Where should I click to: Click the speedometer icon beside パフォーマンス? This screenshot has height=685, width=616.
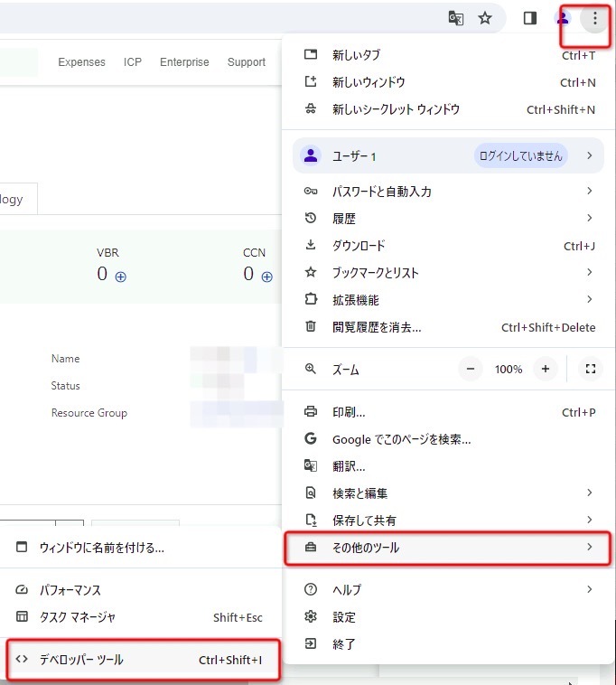click(22, 590)
